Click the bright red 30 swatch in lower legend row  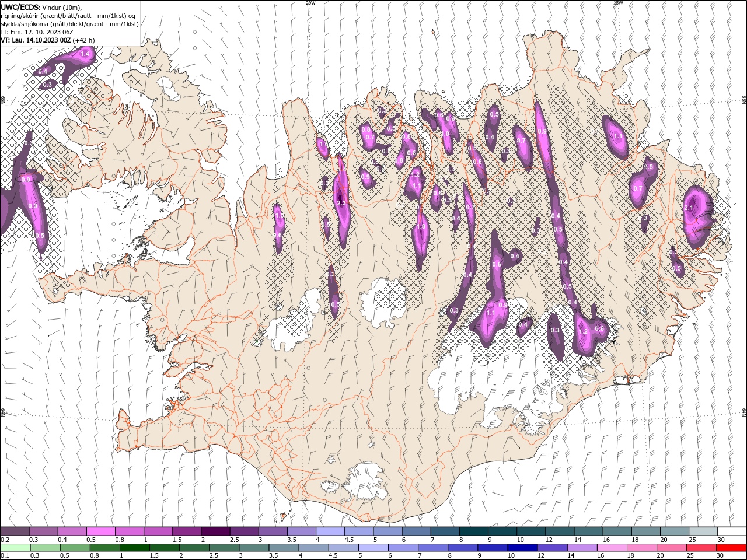(x=731, y=548)
